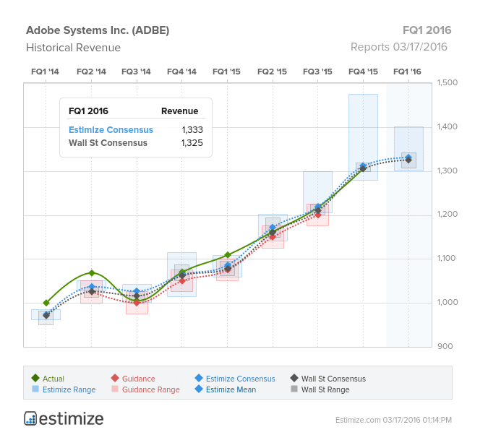Click the FQ1 '15 actual green data point

pos(228,255)
